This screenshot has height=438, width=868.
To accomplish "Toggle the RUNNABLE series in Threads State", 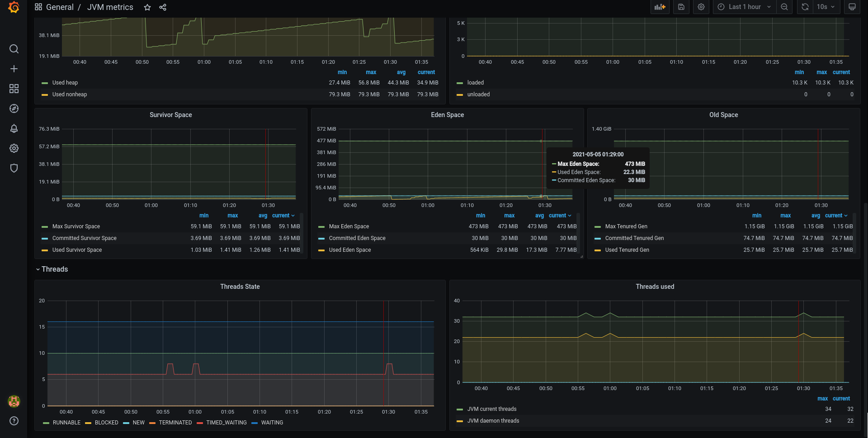I will (x=66, y=423).
